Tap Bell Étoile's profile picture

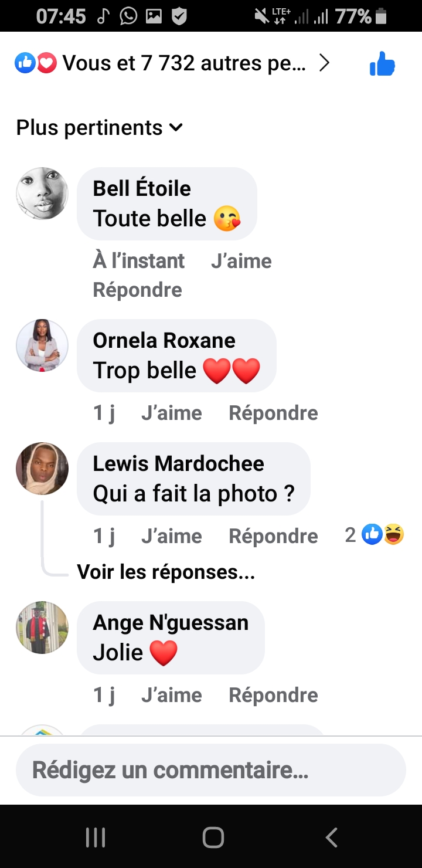pyautogui.click(x=42, y=194)
